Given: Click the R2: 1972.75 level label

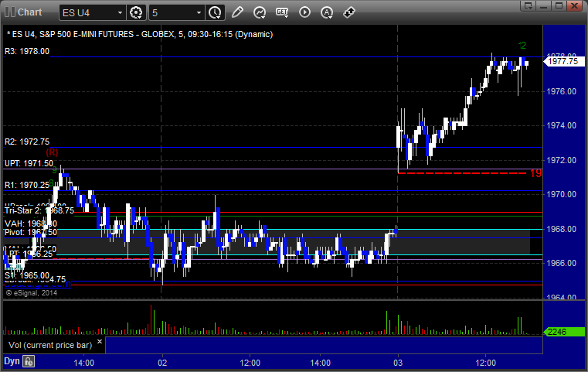Looking at the screenshot, I should pyautogui.click(x=27, y=142).
